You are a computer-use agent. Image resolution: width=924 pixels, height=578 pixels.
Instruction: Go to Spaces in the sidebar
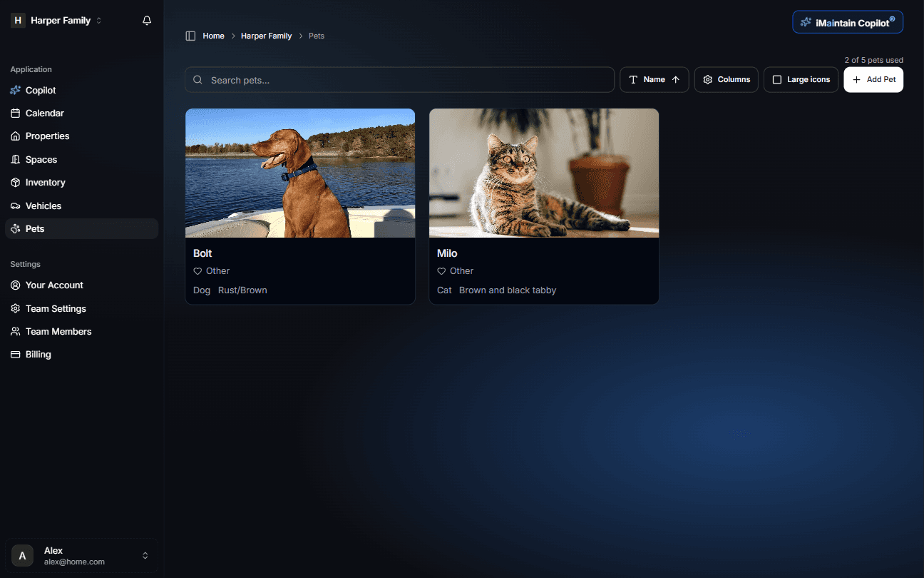tap(41, 160)
